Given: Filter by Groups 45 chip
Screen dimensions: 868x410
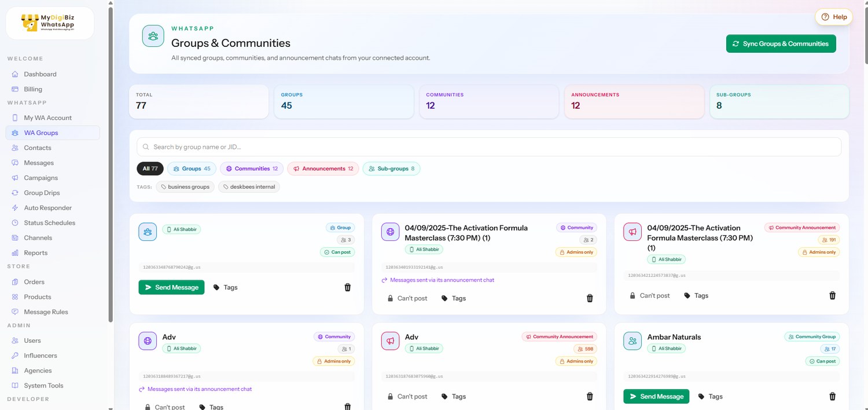Looking at the screenshot, I should (x=192, y=169).
